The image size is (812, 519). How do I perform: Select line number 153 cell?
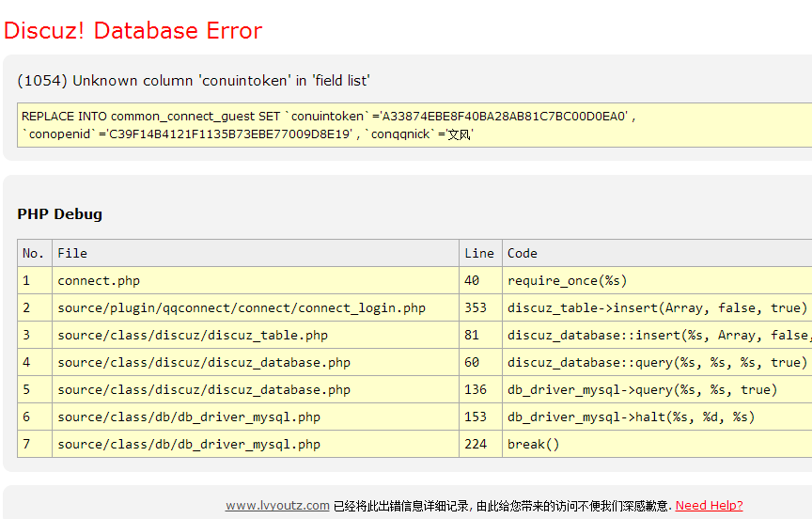(480, 417)
